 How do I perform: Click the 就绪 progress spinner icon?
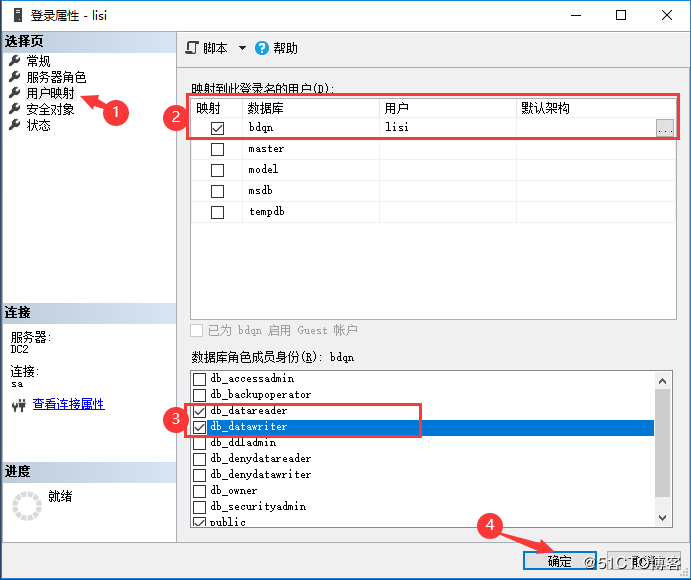tap(27, 506)
